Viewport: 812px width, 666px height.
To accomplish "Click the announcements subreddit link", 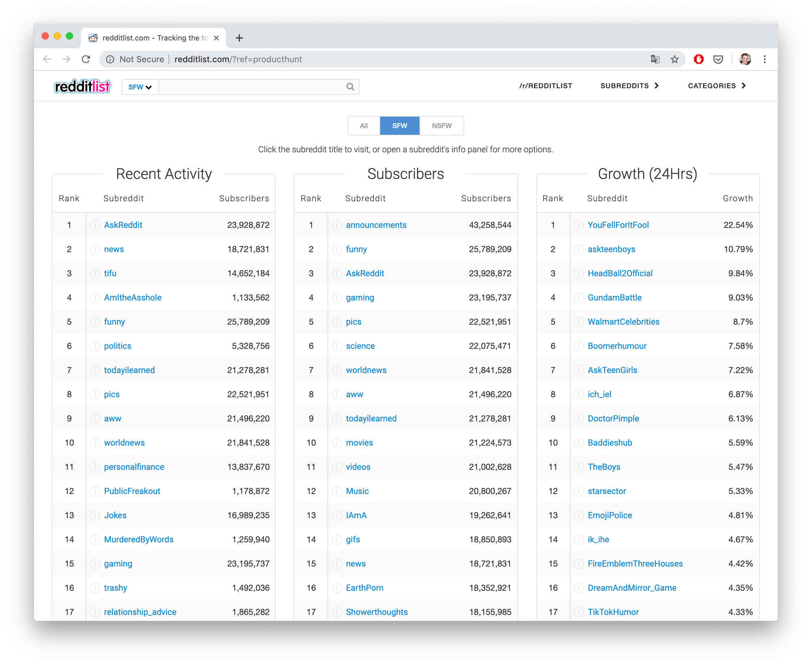I will pos(376,225).
